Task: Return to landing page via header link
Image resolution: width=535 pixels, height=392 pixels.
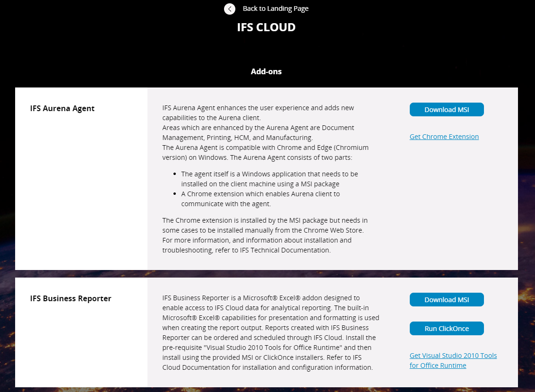Action: (x=275, y=9)
